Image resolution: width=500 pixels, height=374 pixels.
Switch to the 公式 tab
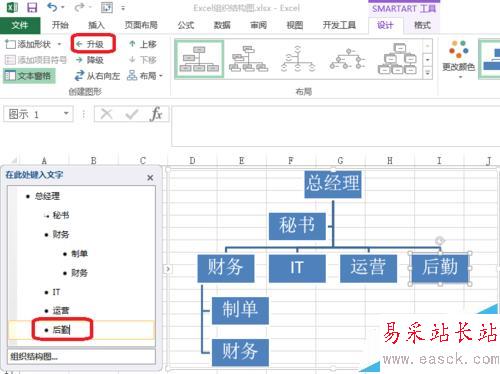coord(186,25)
